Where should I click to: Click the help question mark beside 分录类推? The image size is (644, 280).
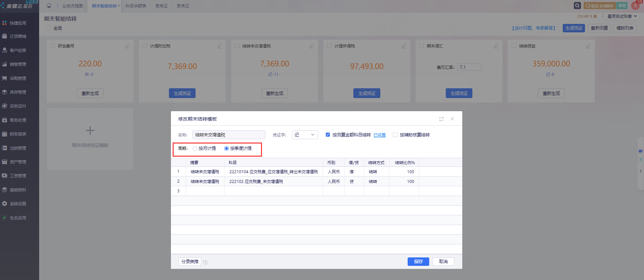pos(205,262)
